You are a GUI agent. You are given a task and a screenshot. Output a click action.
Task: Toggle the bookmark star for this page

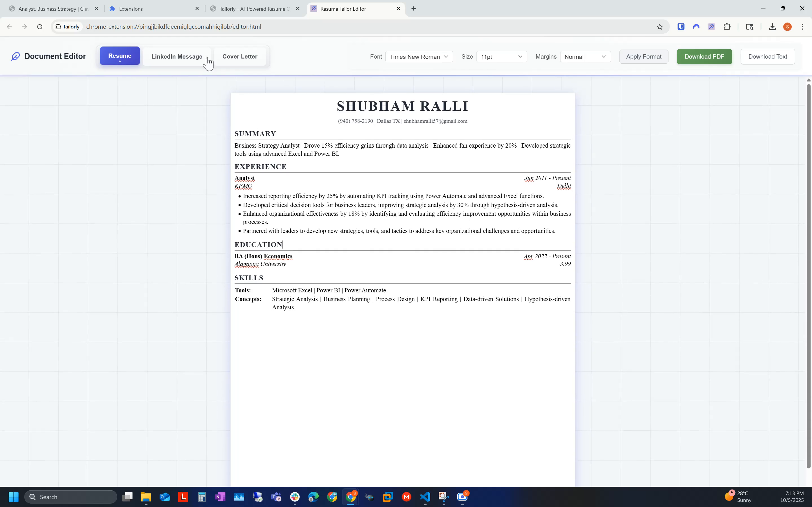[x=660, y=27]
